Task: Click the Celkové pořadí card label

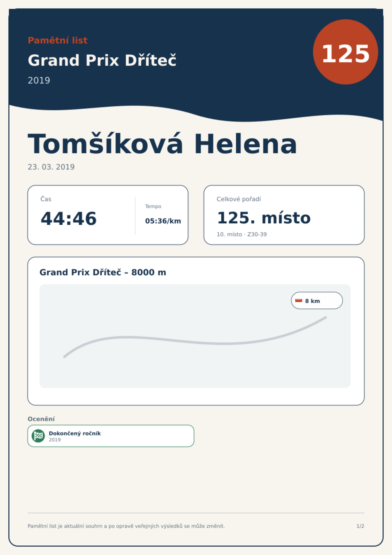Action: point(239,199)
